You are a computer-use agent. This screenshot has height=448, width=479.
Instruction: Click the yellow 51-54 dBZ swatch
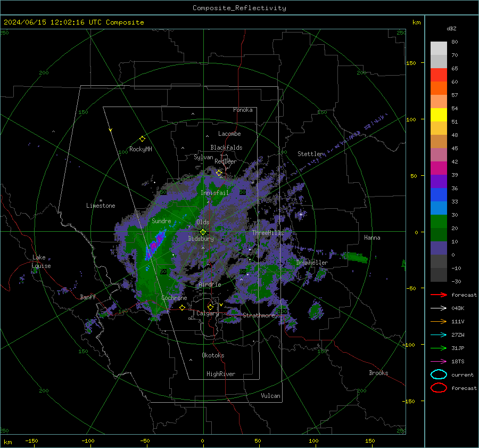(439, 115)
